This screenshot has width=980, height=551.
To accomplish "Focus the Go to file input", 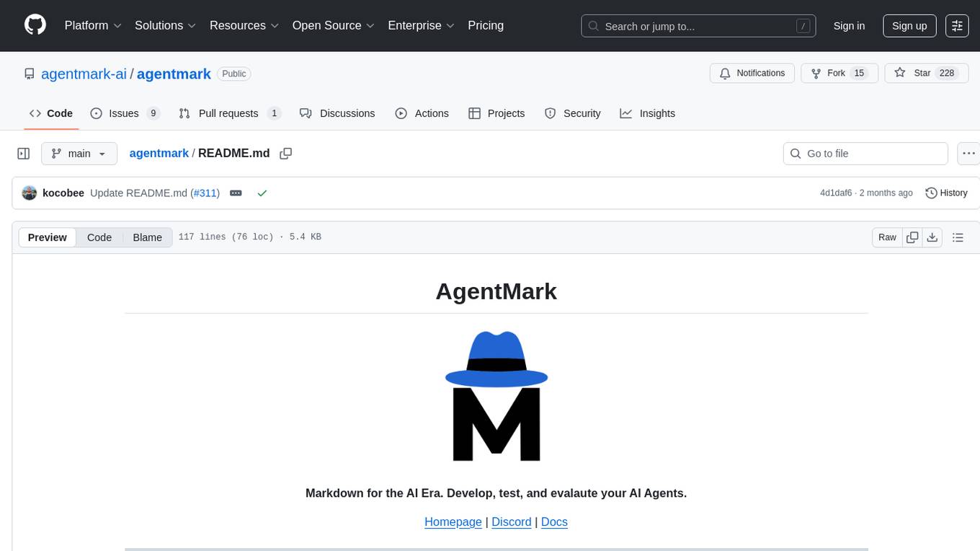I will [865, 154].
